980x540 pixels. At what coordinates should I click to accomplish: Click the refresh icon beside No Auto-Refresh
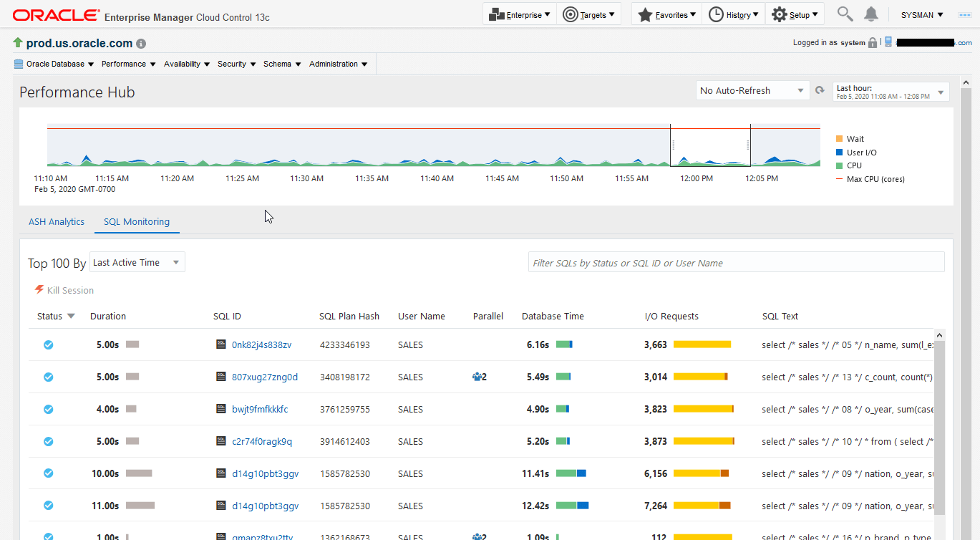[820, 91]
